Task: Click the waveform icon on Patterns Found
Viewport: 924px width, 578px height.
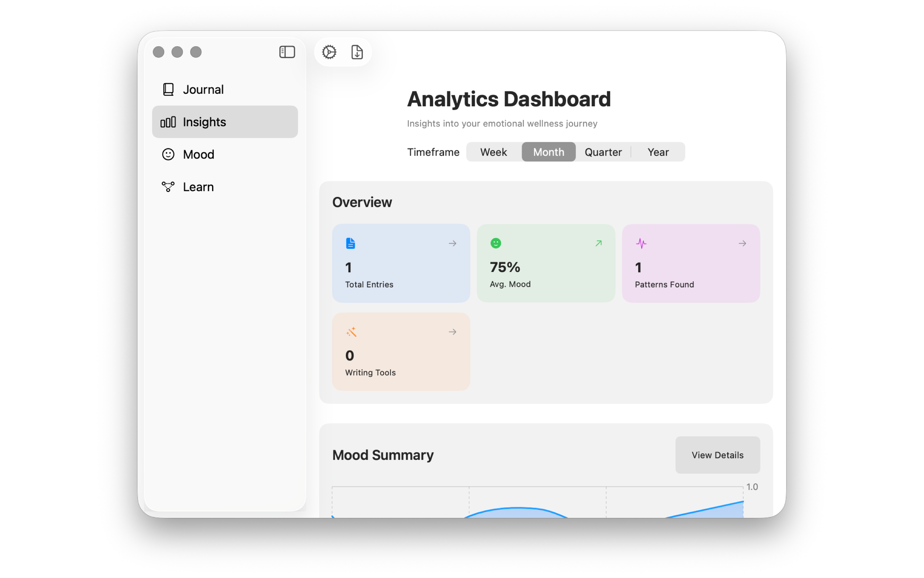Action: click(x=641, y=243)
